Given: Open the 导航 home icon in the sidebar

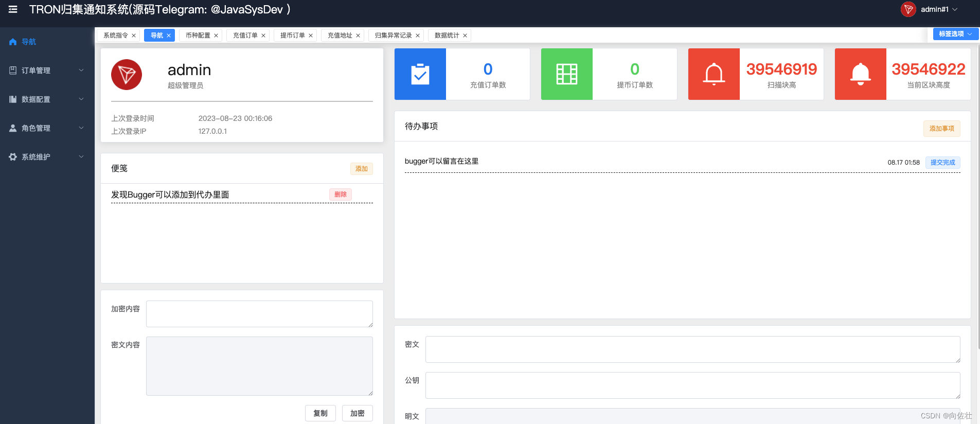Looking at the screenshot, I should click(13, 42).
